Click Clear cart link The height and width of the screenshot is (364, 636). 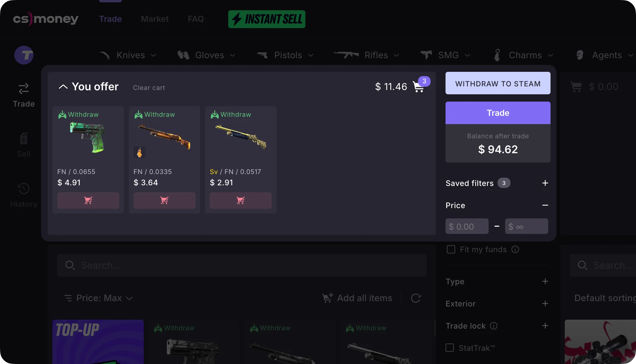149,88
